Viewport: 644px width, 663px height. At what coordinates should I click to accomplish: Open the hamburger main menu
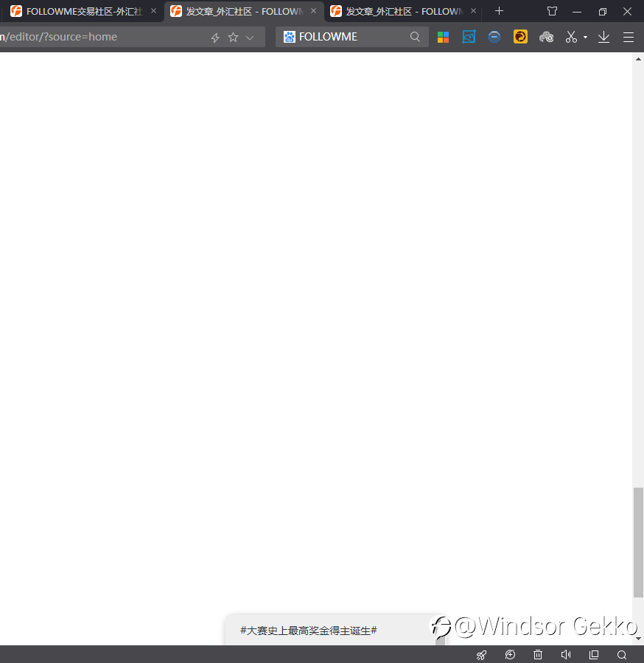629,38
